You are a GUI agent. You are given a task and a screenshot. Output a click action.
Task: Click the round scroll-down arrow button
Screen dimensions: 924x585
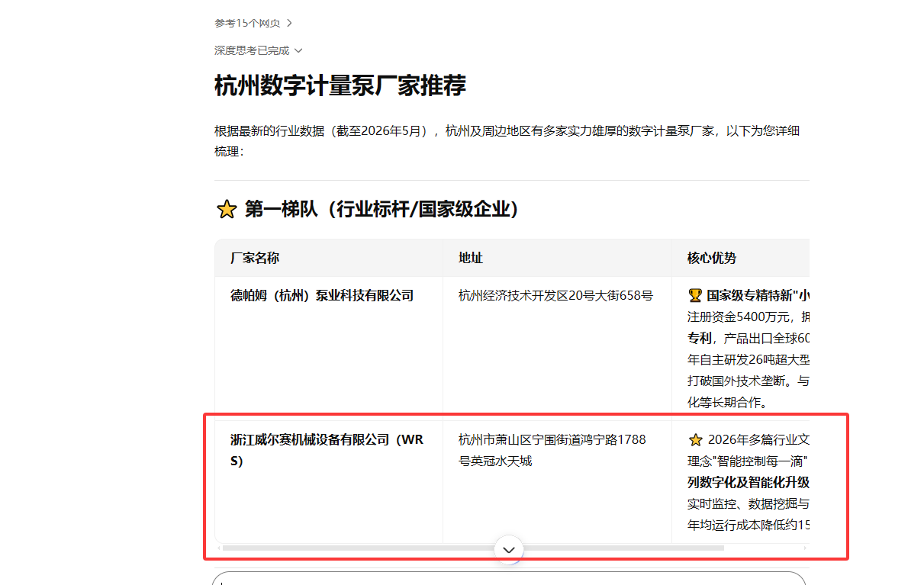tap(509, 549)
